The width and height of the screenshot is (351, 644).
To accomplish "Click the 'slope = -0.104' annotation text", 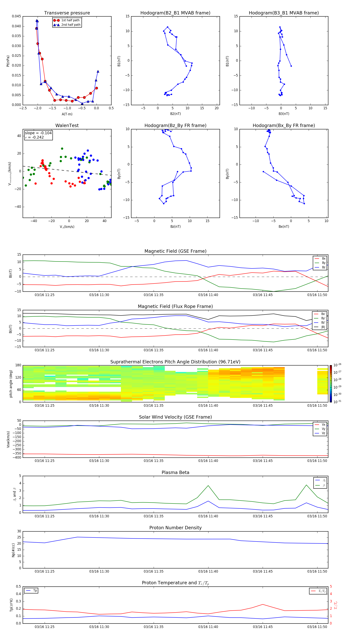I will click(38, 133).
